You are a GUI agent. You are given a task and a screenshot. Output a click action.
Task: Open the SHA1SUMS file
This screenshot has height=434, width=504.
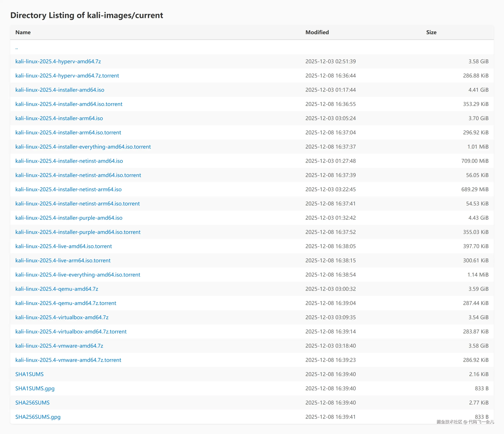[x=29, y=374]
